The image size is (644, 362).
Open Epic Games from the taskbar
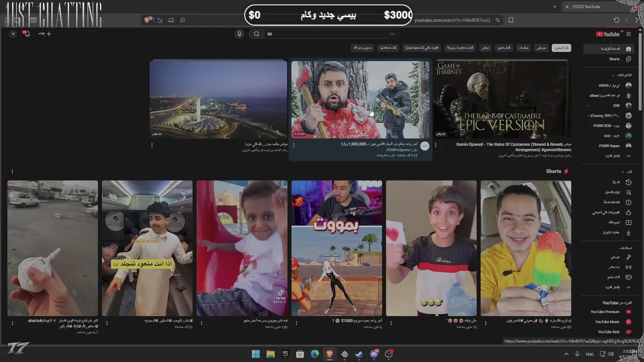285,354
